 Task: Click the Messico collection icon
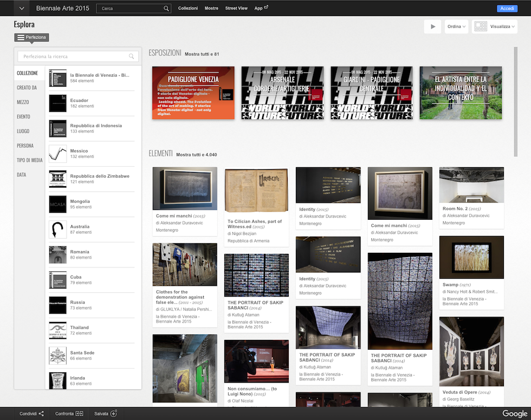(x=57, y=154)
